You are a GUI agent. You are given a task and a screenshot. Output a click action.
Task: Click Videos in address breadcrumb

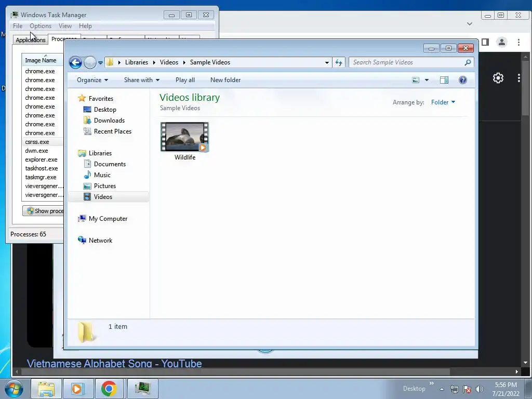click(x=169, y=62)
